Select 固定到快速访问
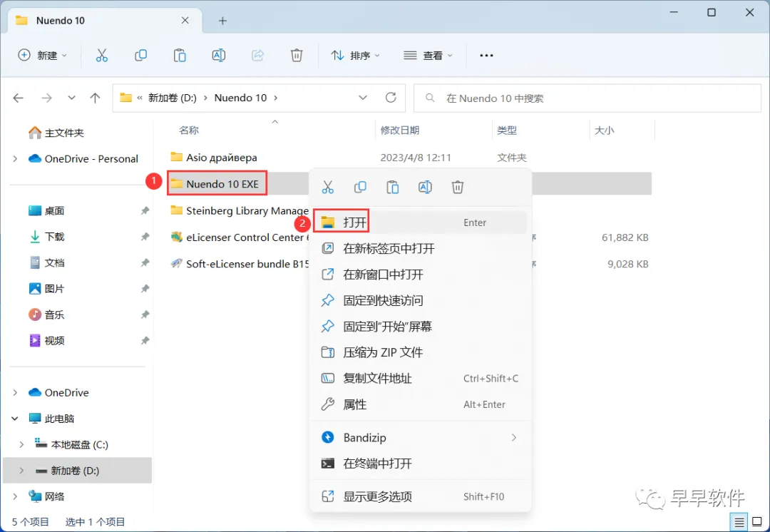 421,301
